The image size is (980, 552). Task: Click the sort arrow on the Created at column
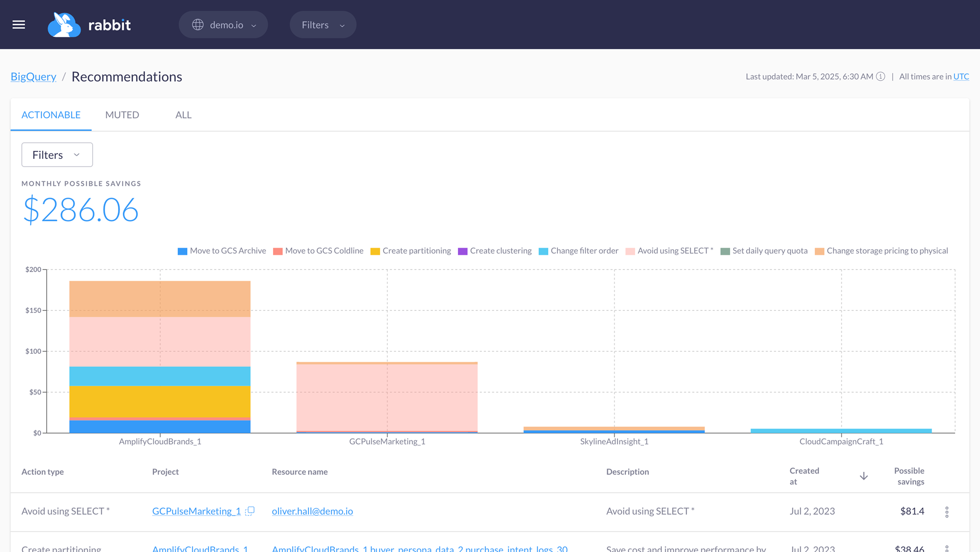coord(864,476)
